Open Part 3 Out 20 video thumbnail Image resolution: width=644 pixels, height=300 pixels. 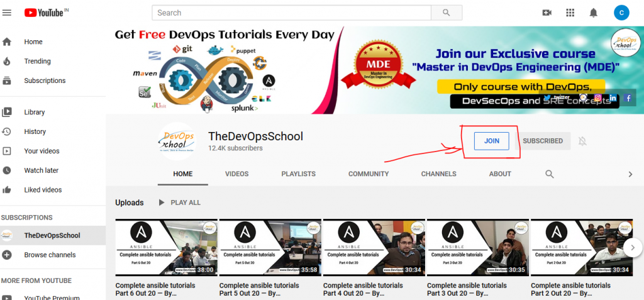(x=478, y=247)
